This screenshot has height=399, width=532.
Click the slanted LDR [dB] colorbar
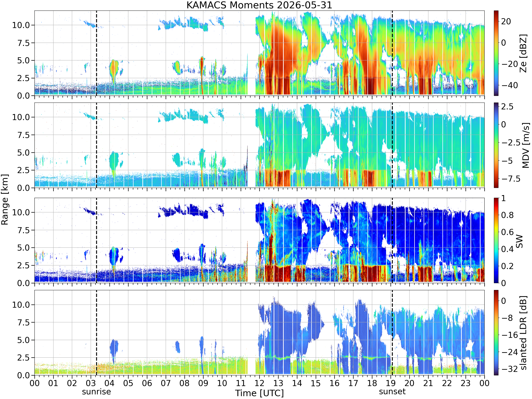point(496,332)
